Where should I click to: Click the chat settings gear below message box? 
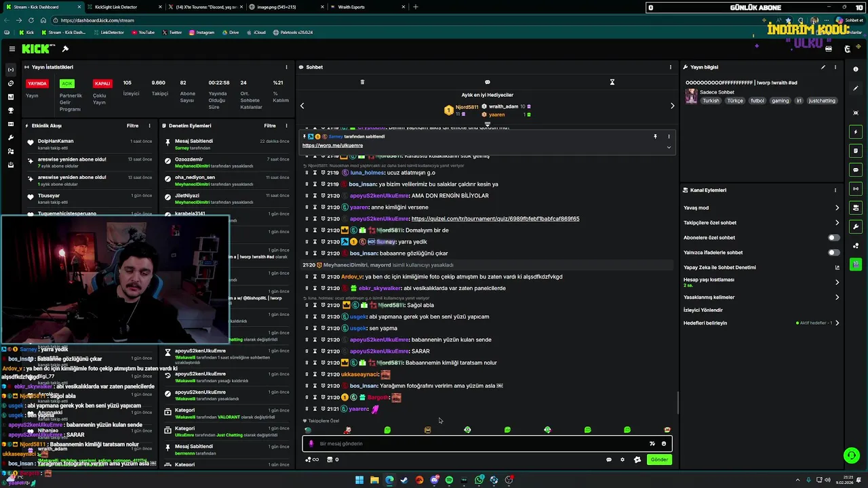click(623, 460)
